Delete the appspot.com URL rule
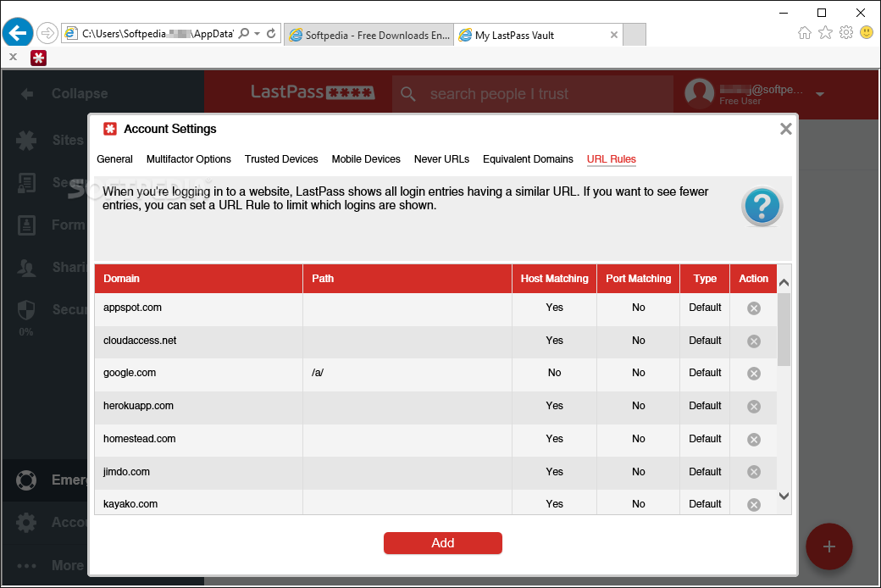The width and height of the screenshot is (881, 588). click(x=753, y=308)
